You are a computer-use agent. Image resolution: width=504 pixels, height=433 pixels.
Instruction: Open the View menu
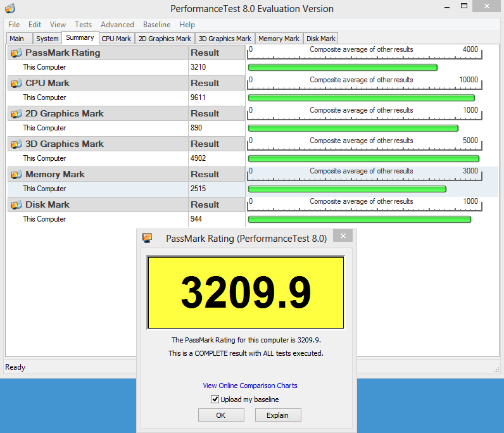pos(58,25)
